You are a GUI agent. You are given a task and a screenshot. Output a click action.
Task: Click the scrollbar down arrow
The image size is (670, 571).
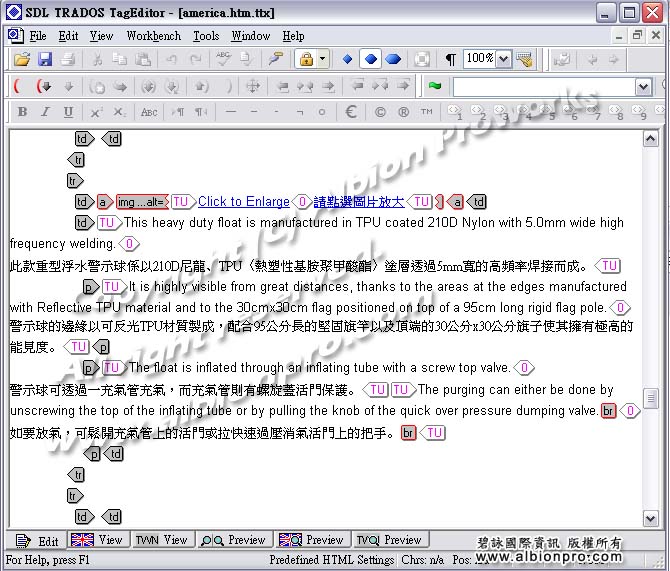[650, 519]
